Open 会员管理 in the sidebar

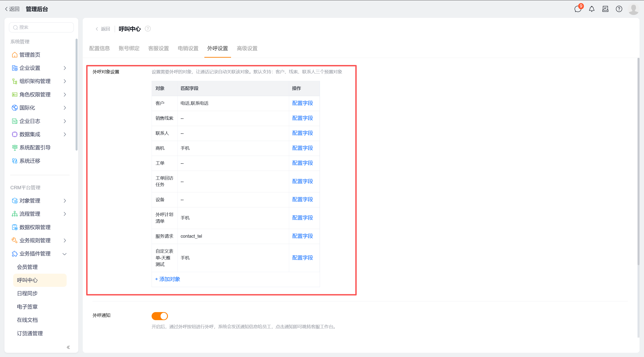(27, 267)
